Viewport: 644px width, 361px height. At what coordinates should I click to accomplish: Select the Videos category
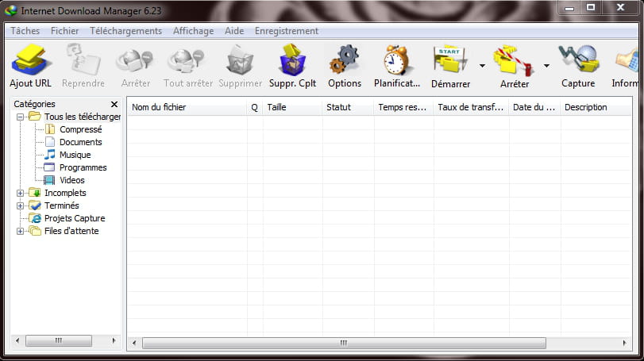[x=72, y=180]
